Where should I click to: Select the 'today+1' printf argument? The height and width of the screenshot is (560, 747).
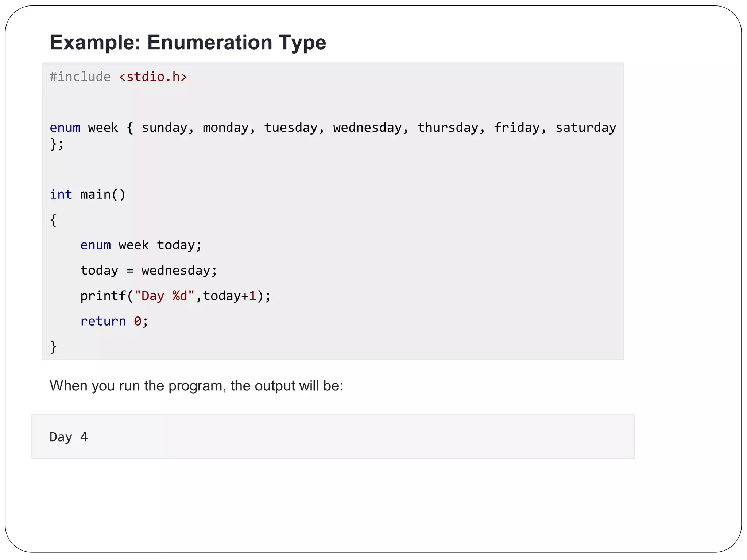pos(229,296)
